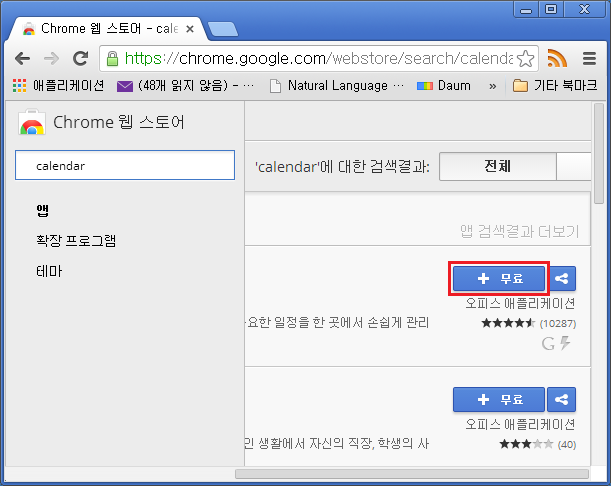Click the horizontal scrollbar thumb
The height and width of the screenshot is (486, 611).
[412, 474]
